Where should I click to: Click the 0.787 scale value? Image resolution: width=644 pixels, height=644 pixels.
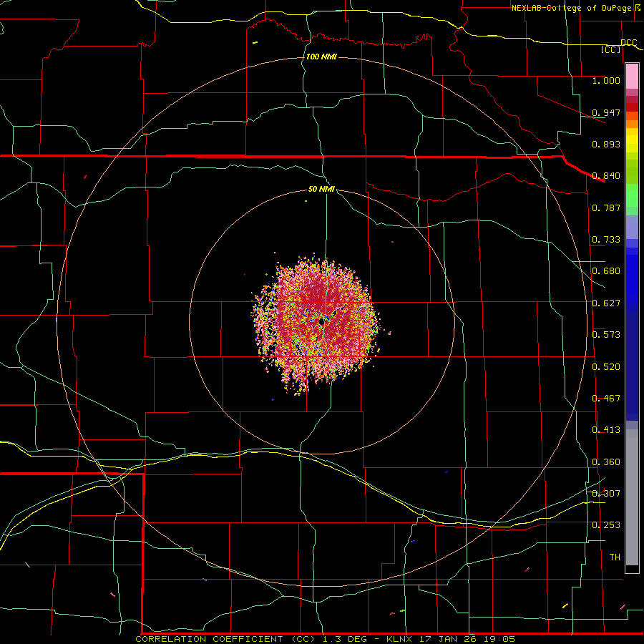[x=606, y=208]
